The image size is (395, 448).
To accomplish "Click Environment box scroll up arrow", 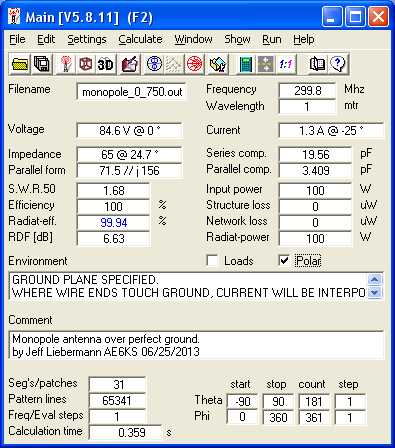I will [375, 279].
